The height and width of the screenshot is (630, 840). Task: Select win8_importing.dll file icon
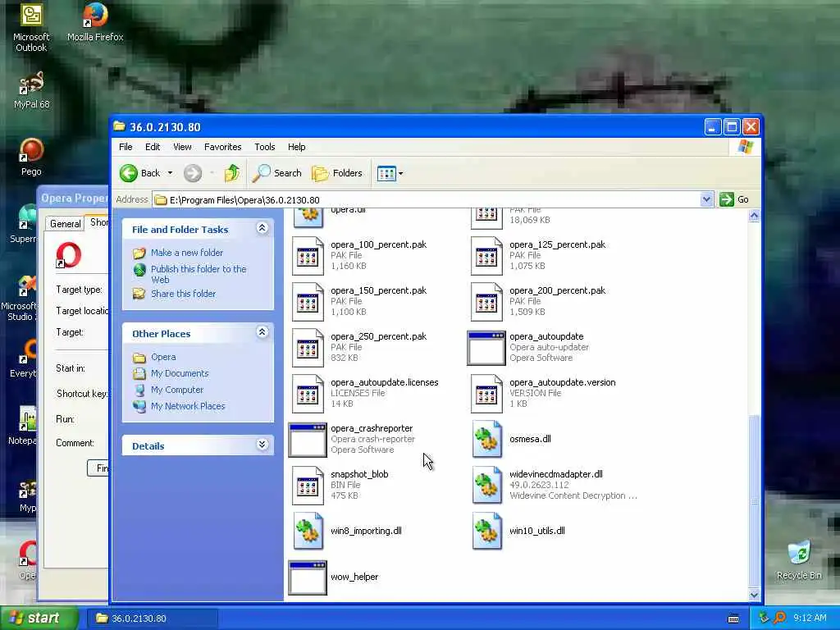click(308, 531)
